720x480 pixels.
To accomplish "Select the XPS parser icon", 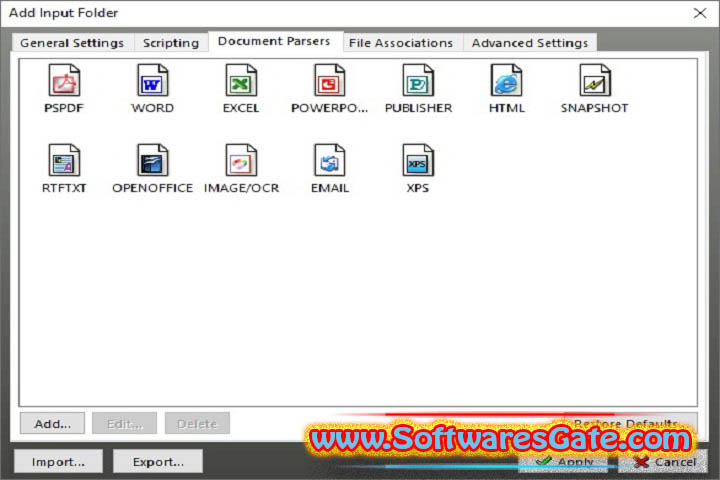I will coord(418,160).
